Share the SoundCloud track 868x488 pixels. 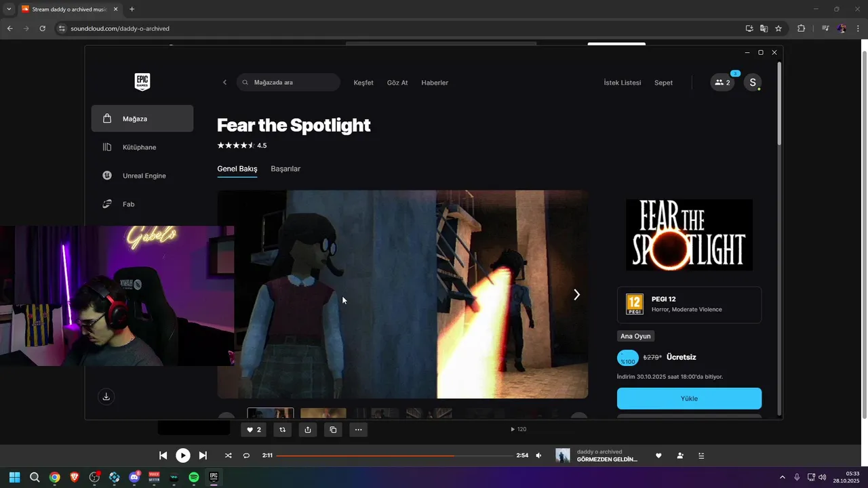click(308, 429)
